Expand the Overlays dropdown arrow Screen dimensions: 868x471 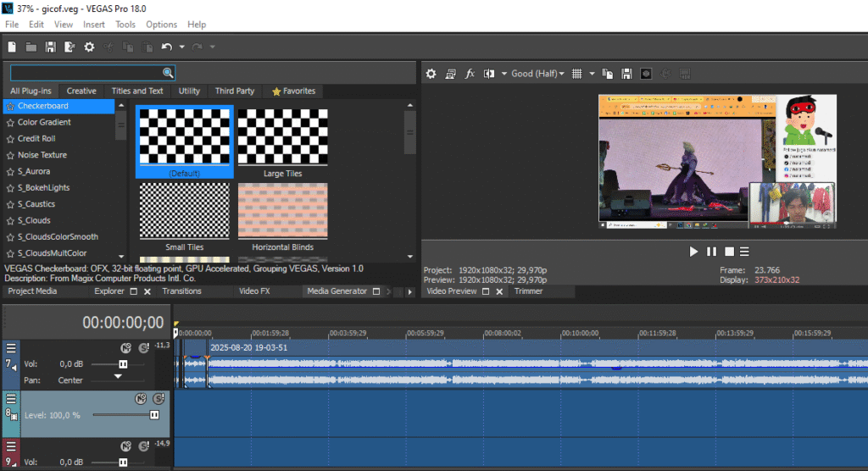tap(592, 74)
